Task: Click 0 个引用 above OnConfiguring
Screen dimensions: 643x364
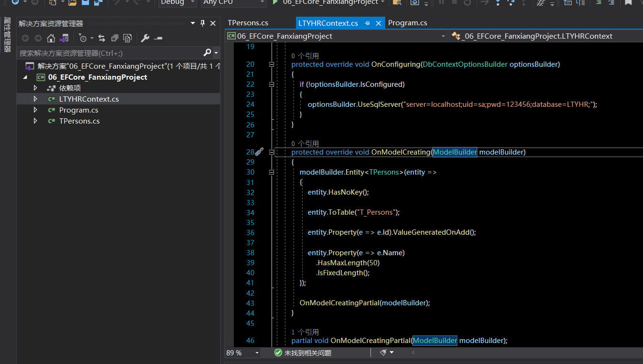Action: (x=305, y=56)
